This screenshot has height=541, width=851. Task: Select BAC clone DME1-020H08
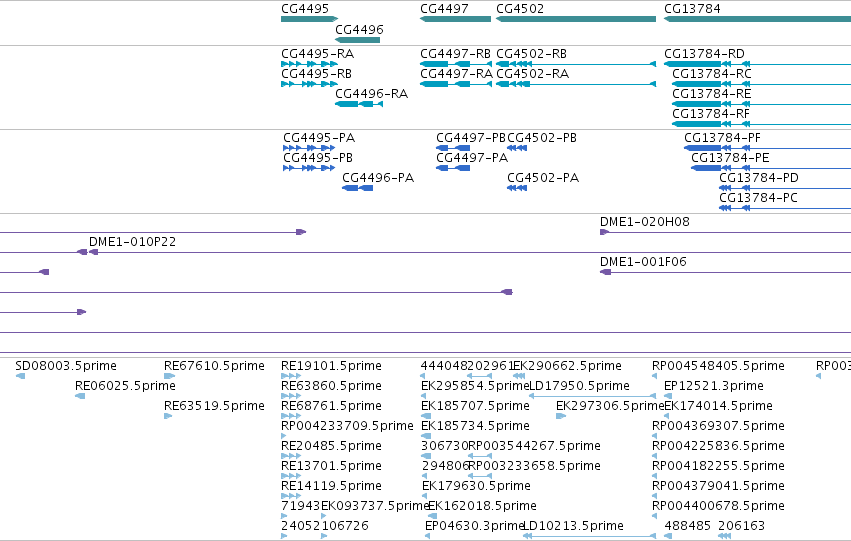pyautogui.click(x=645, y=221)
